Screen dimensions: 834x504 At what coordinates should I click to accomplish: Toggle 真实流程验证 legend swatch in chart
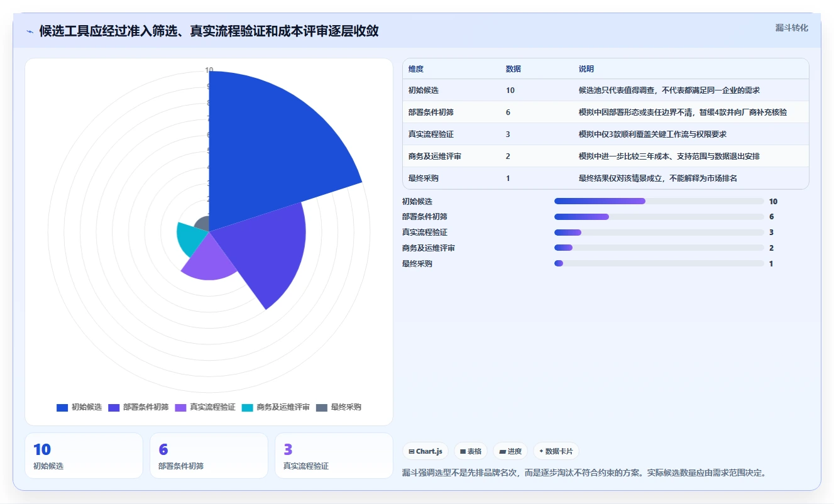tap(181, 407)
